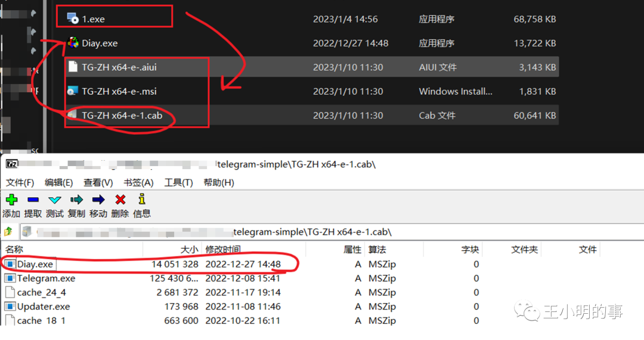Click the 173 968 size of Updater.exe
Screen dimensions: 644x340
[181, 307]
